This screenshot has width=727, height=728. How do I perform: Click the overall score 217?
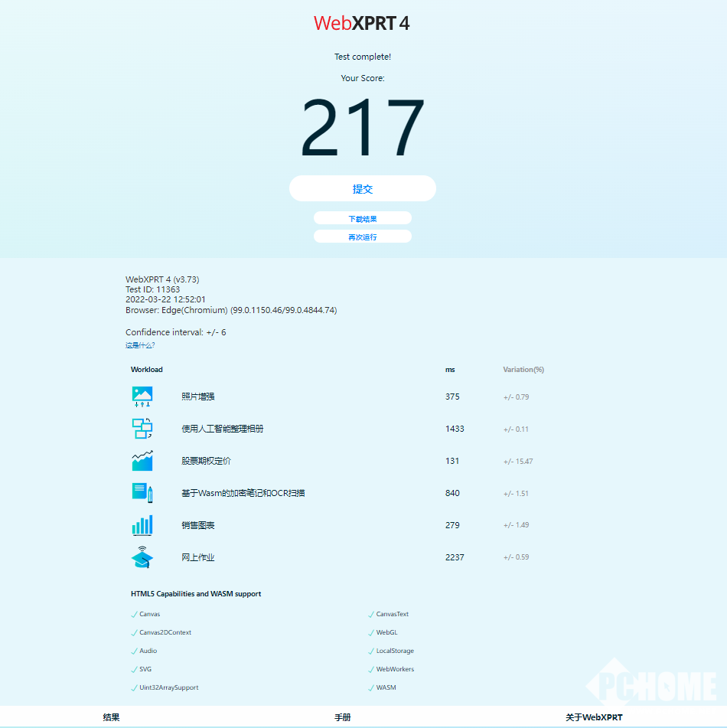(x=363, y=127)
